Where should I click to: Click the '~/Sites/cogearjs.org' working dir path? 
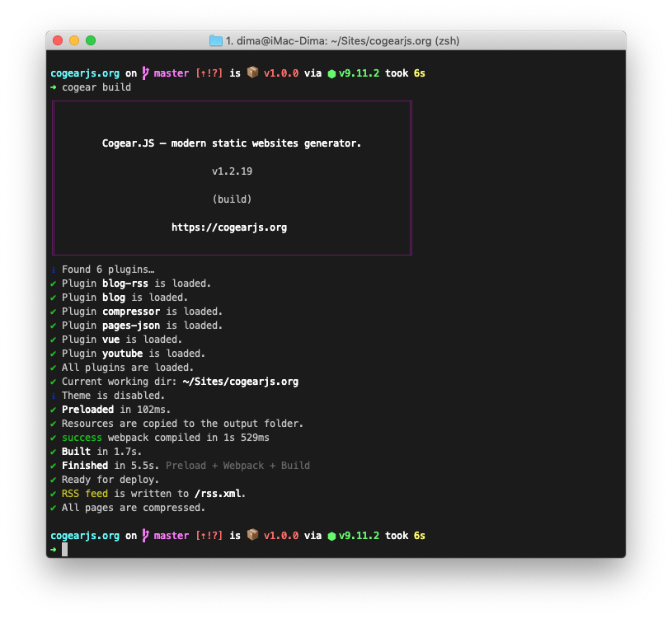241,382
